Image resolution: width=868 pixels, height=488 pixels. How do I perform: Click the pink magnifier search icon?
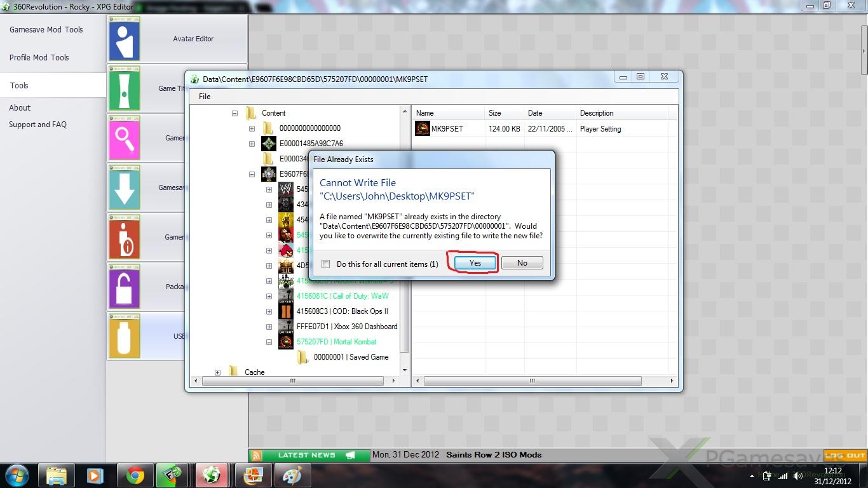124,138
